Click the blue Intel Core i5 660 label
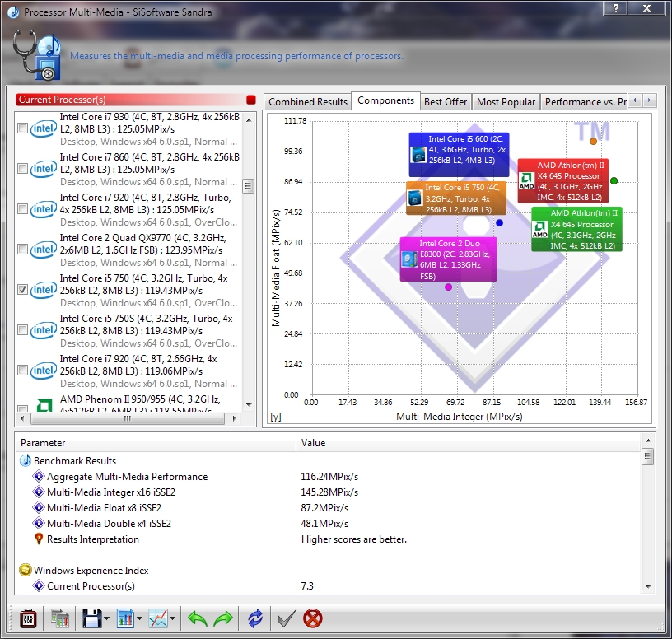This screenshot has width=672, height=639. coord(459,154)
